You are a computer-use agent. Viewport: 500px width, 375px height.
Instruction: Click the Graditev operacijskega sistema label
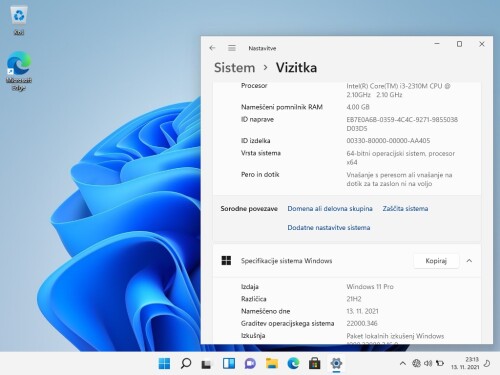click(287, 323)
